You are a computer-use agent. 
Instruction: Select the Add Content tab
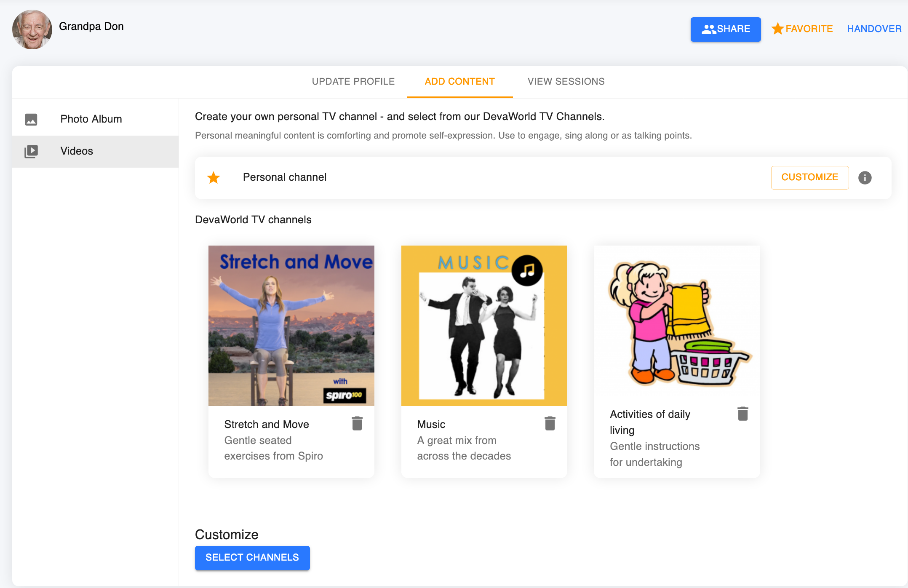[x=460, y=81]
